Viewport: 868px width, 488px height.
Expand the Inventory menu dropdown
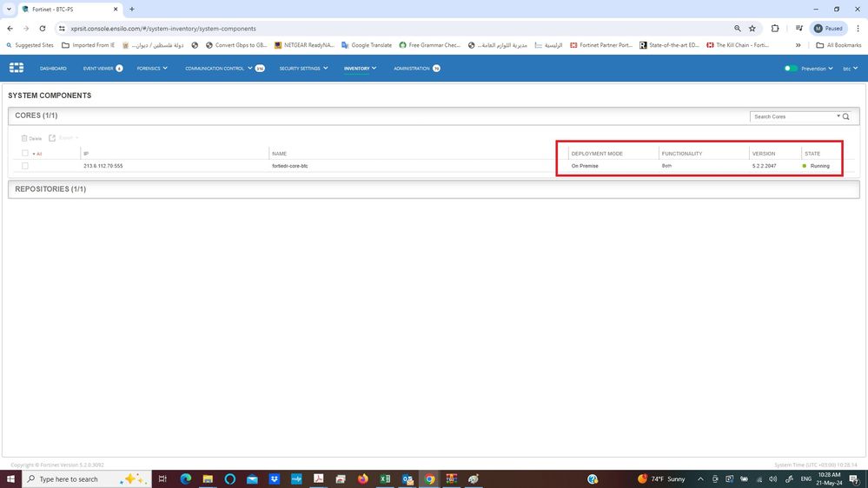point(360,68)
